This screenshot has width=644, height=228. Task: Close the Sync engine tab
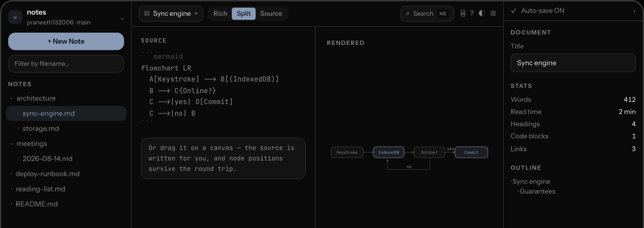point(196,13)
